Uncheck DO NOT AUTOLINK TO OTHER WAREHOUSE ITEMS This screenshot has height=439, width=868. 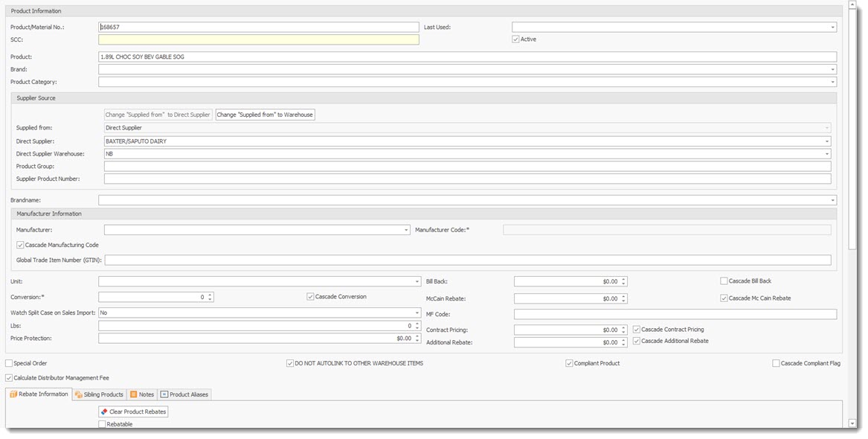(289, 362)
